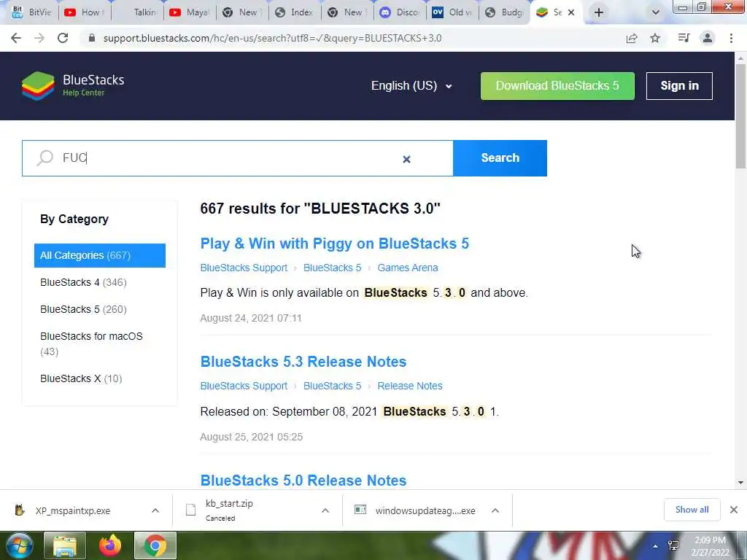Screen dimensions: 747x560
Task: Click Show all downloads button
Action: [x=692, y=510]
